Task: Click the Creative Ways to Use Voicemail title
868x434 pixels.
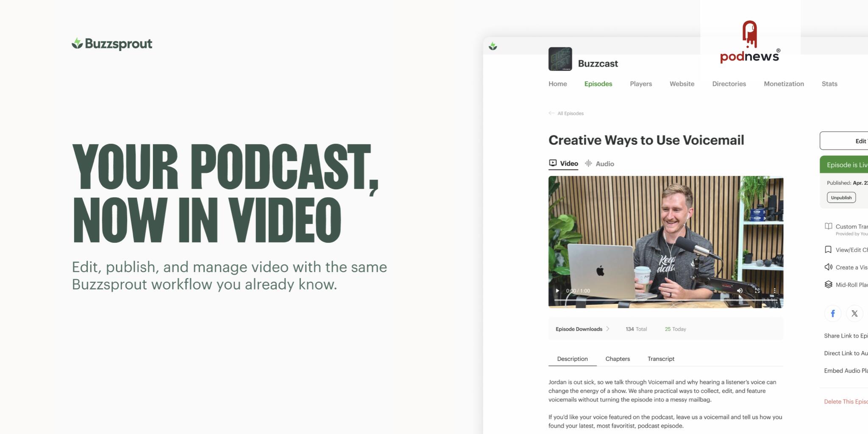Action: tap(646, 140)
